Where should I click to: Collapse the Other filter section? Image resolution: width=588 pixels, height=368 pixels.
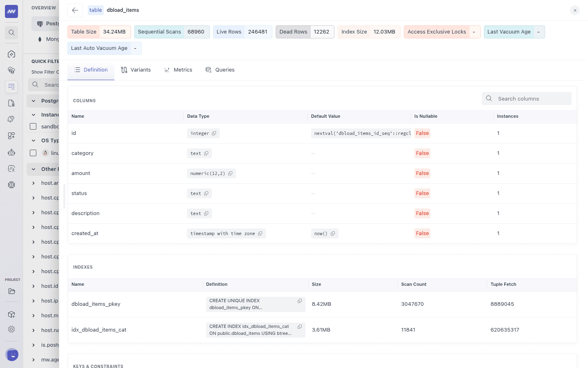click(33, 169)
